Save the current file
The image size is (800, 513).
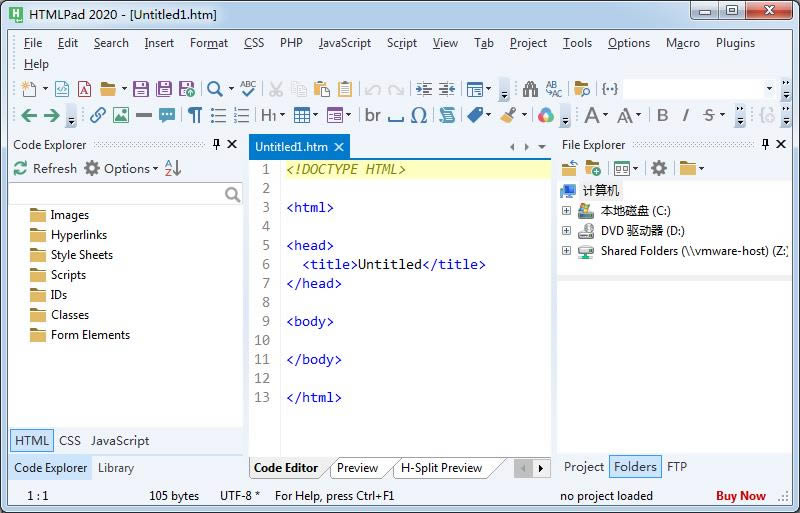[141, 89]
